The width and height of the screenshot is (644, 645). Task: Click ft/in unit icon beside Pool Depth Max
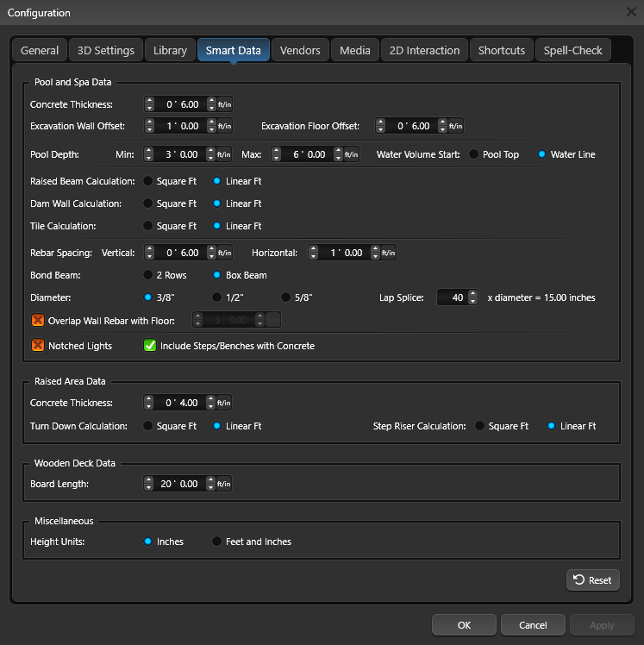point(352,155)
